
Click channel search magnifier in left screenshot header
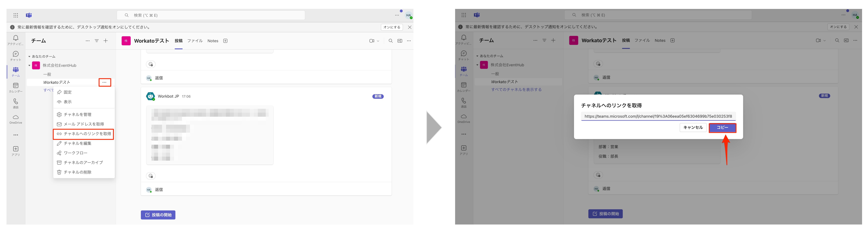pos(390,41)
